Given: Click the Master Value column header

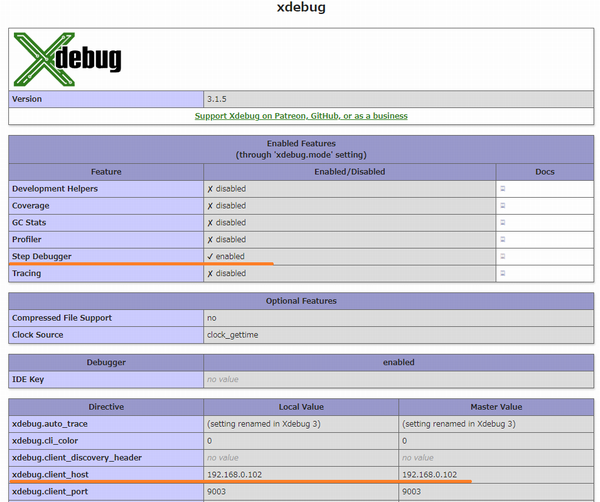Looking at the screenshot, I should tap(496, 407).
